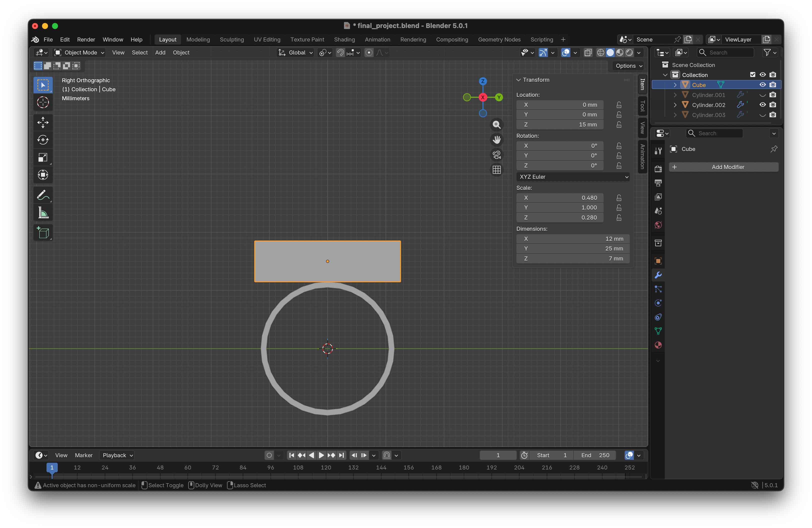
Task: Choose the Add Cube tool
Action: pyautogui.click(x=43, y=233)
